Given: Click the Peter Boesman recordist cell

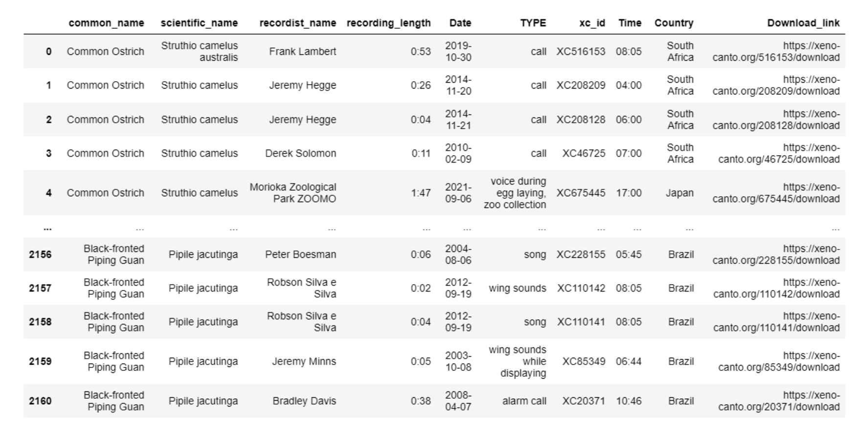Looking at the screenshot, I should click(x=301, y=254).
